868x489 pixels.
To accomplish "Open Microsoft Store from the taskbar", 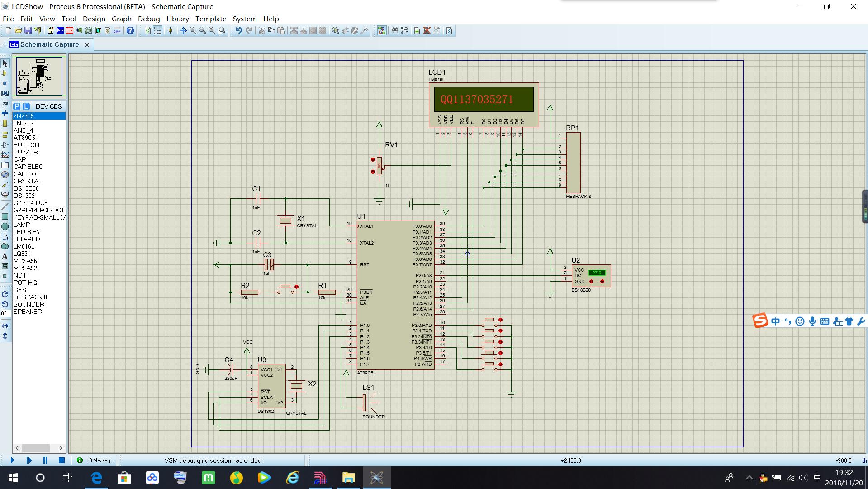I will click(124, 478).
